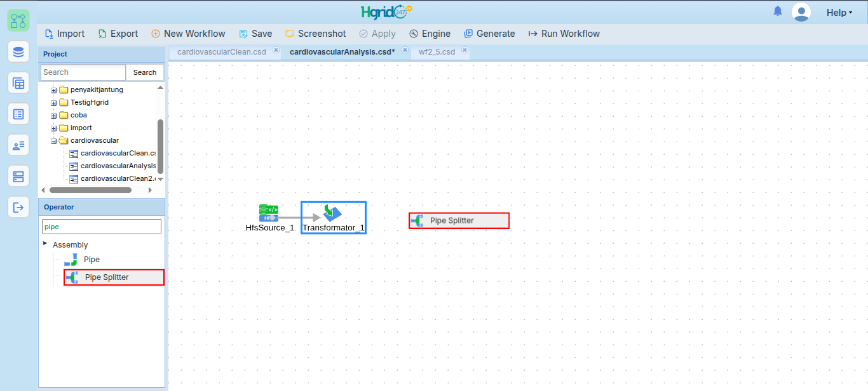Close the wf2_5.csd tab
This screenshot has width=868, height=391.
pyautogui.click(x=465, y=50)
